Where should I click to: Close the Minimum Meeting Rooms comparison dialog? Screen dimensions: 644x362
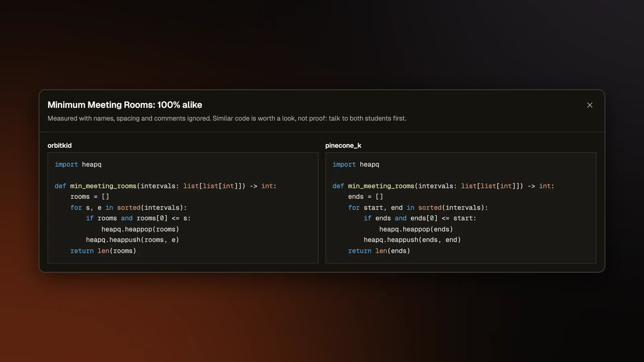tap(590, 105)
